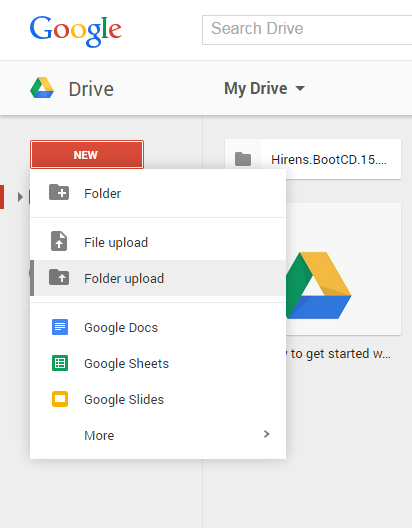412x528 pixels.
Task: Select Folder upload menu entry
Action: (158, 278)
